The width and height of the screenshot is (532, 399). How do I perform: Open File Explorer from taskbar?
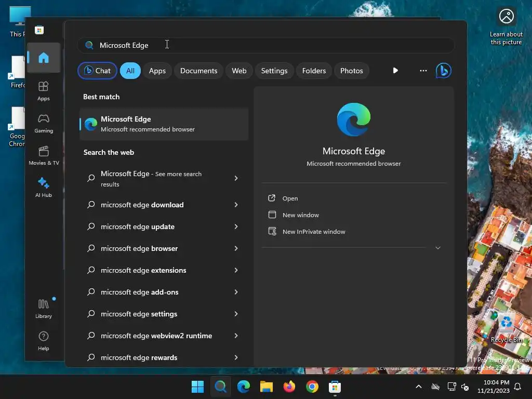tap(267, 387)
